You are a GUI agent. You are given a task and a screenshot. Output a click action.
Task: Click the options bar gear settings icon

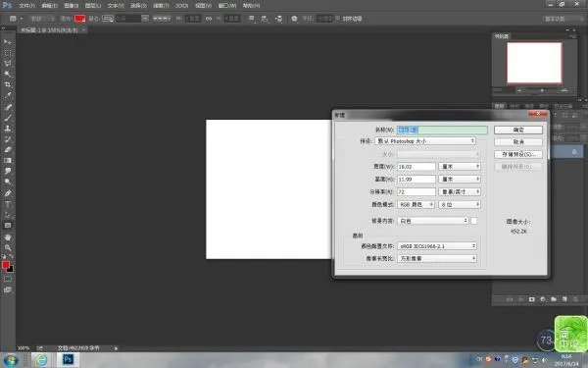[294, 19]
